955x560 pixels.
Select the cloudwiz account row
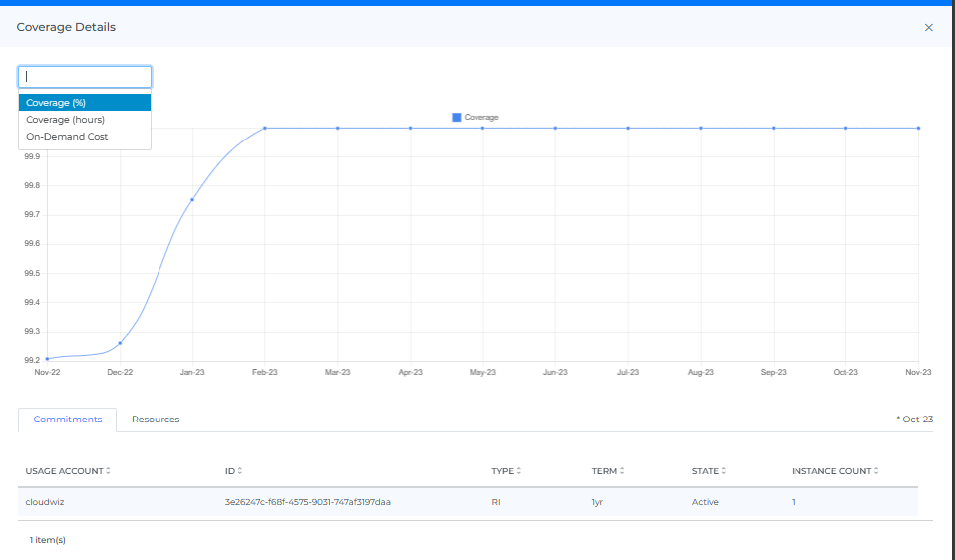coord(44,502)
